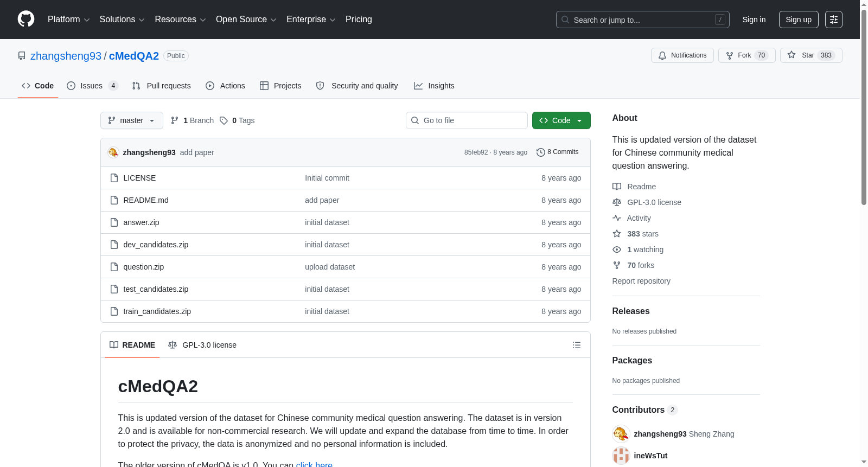This screenshot has height=467, width=868.
Task: Click the fork icon beside 70 forks
Action: pyautogui.click(x=617, y=265)
